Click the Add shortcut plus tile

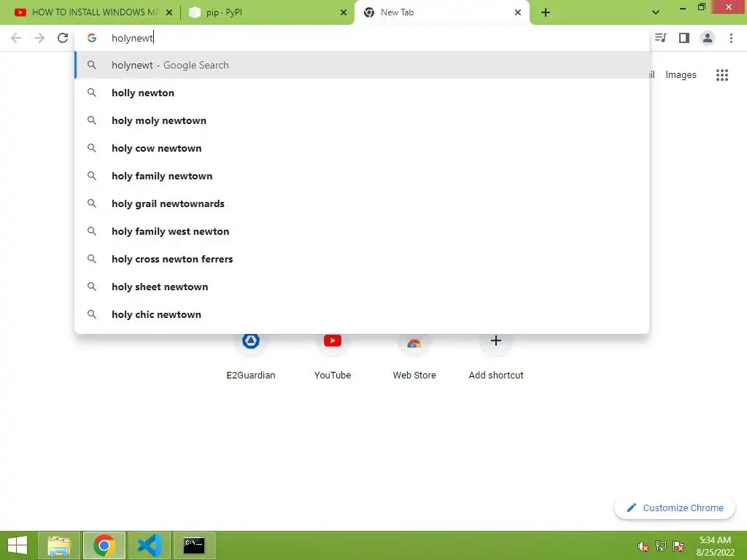tap(496, 357)
